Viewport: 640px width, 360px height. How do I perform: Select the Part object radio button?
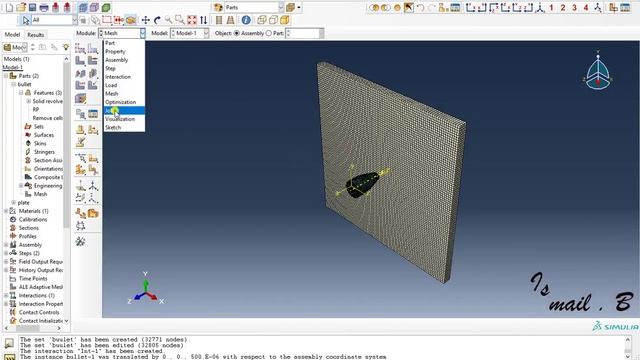point(269,33)
